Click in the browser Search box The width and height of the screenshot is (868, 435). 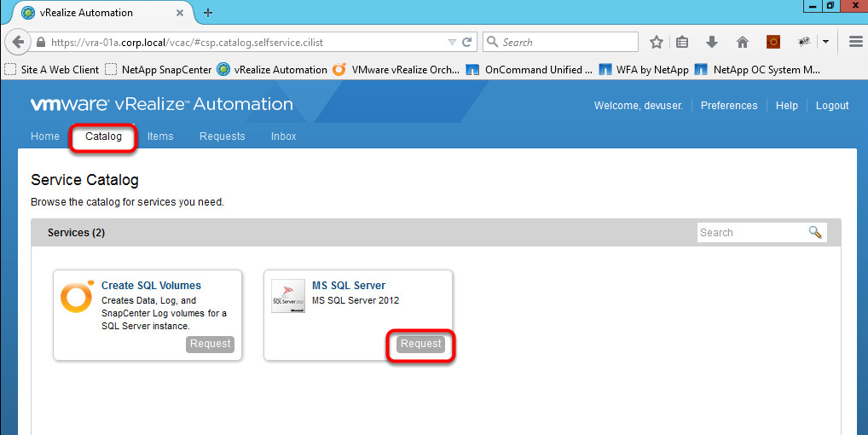pyautogui.click(x=561, y=42)
